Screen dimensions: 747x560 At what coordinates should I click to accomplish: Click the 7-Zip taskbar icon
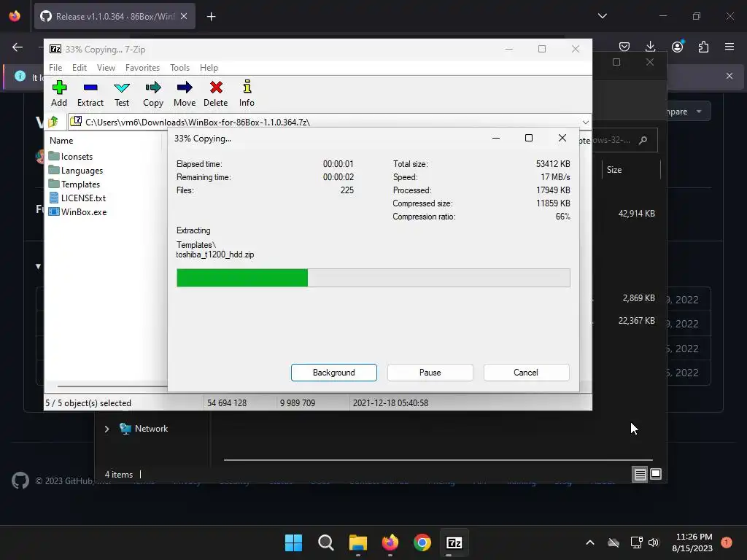pos(454,542)
